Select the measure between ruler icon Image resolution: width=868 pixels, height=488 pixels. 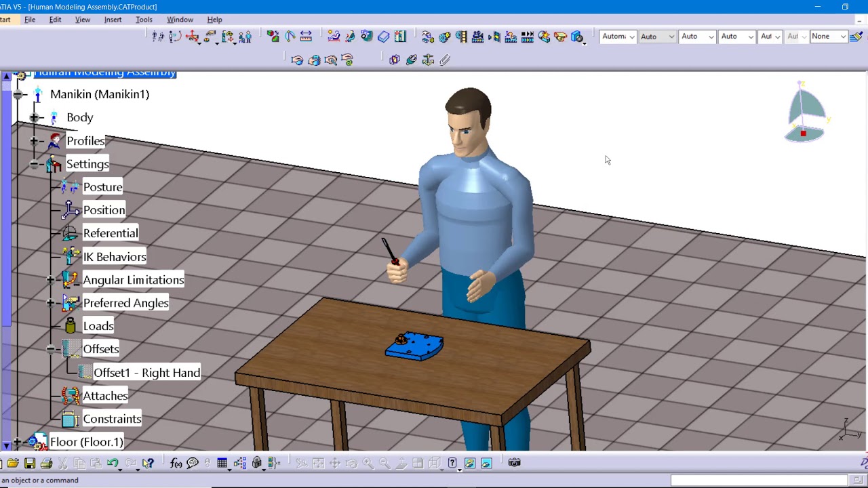[x=306, y=36]
